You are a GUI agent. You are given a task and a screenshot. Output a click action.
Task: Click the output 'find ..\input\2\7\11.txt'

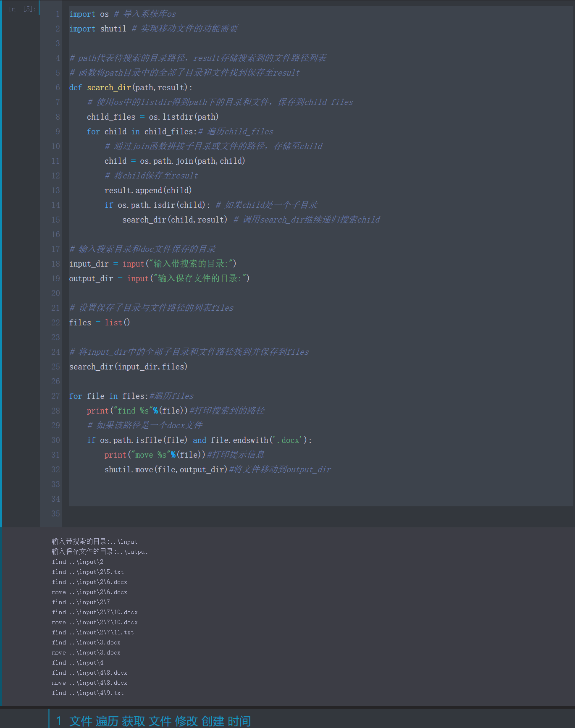[93, 632]
